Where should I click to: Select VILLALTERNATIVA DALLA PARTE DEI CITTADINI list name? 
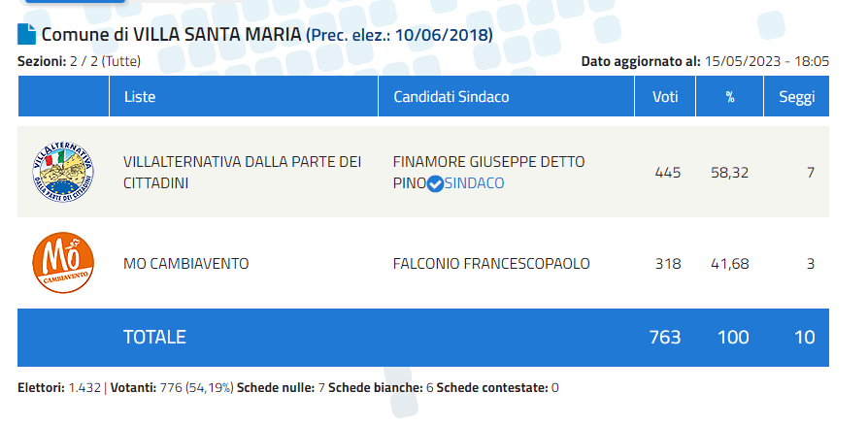pos(243,172)
